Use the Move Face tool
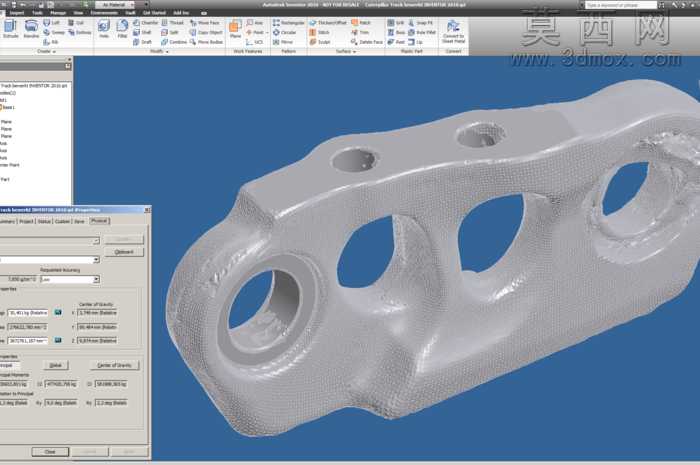The height and width of the screenshot is (465, 700). coord(205,23)
